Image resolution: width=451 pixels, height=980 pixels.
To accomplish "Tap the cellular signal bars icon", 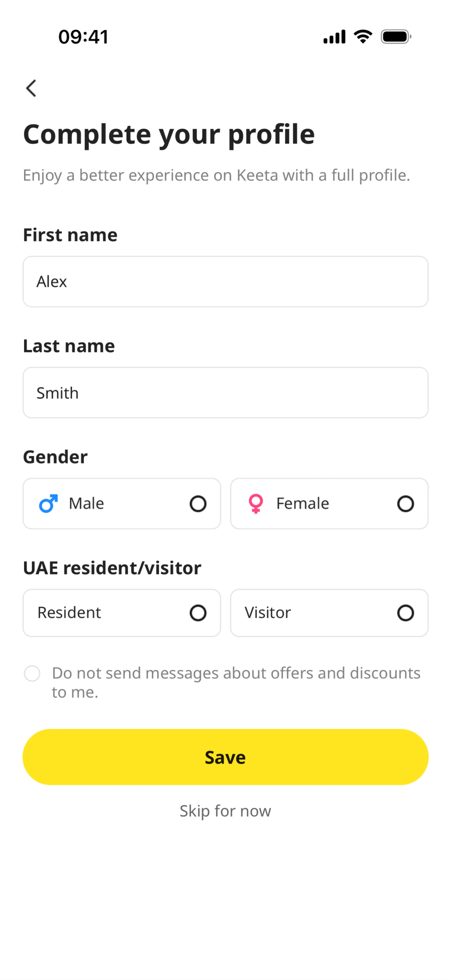I will pyautogui.click(x=334, y=37).
